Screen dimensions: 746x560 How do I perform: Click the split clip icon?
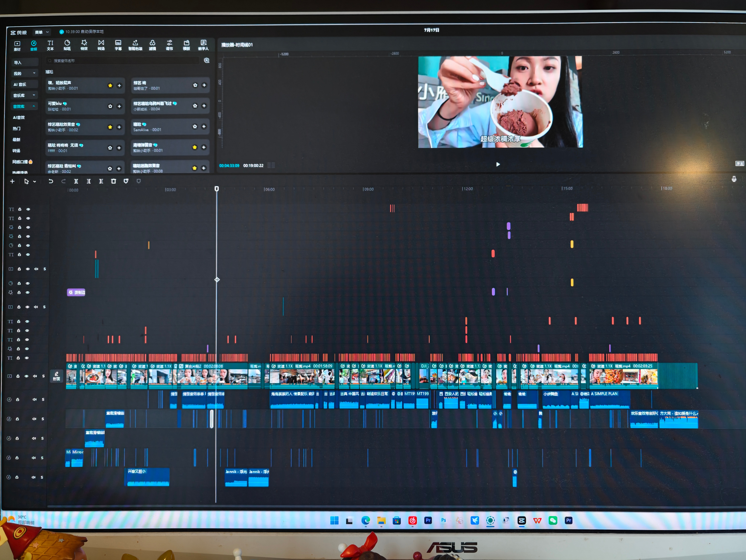(x=76, y=181)
